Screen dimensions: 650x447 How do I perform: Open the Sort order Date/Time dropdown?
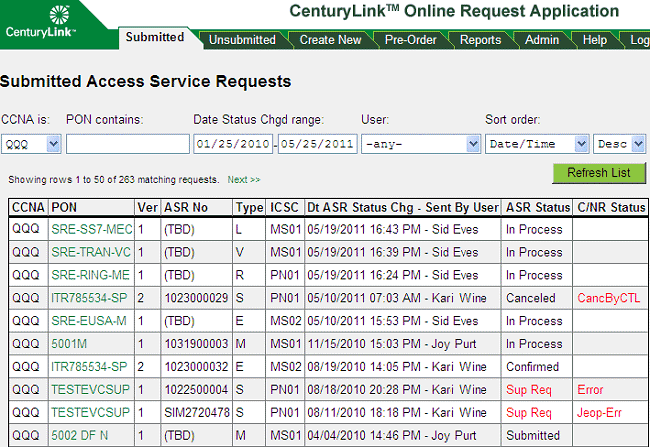pyautogui.click(x=537, y=144)
